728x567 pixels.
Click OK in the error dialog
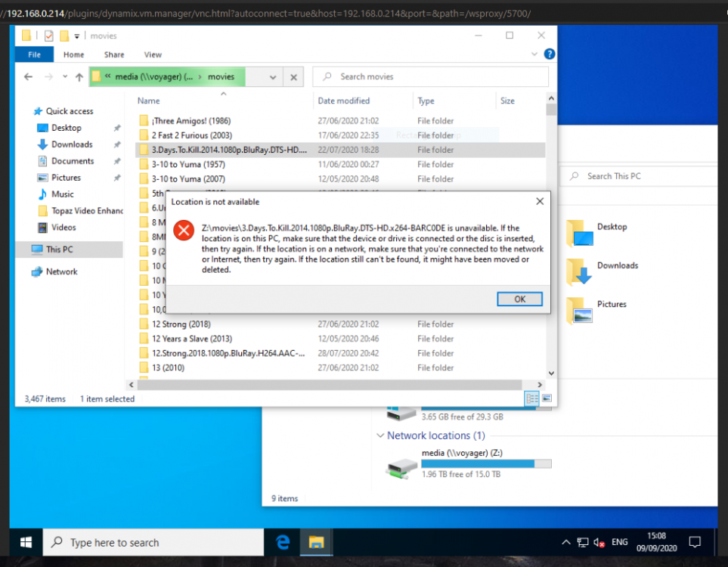pyautogui.click(x=519, y=299)
